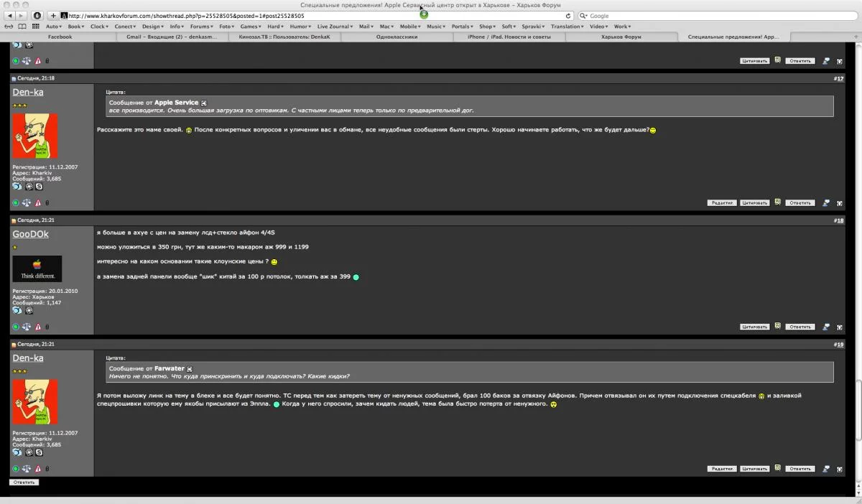The width and height of the screenshot is (862, 504).
Task: Click the #17 post number link
Action: [x=839, y=78]
